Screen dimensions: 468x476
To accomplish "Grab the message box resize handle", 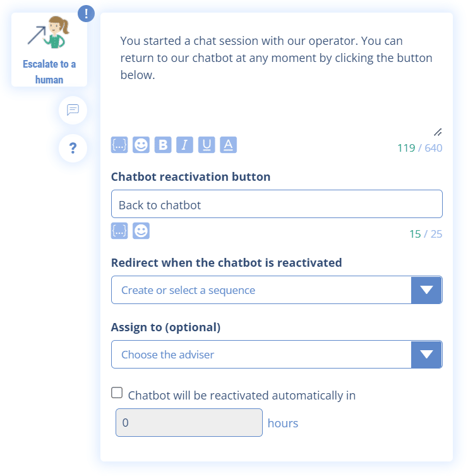I will (x=438, y=132).
